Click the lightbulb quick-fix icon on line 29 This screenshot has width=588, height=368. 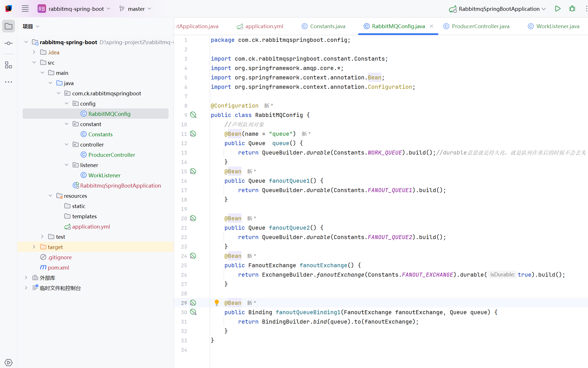pos(217,303)
